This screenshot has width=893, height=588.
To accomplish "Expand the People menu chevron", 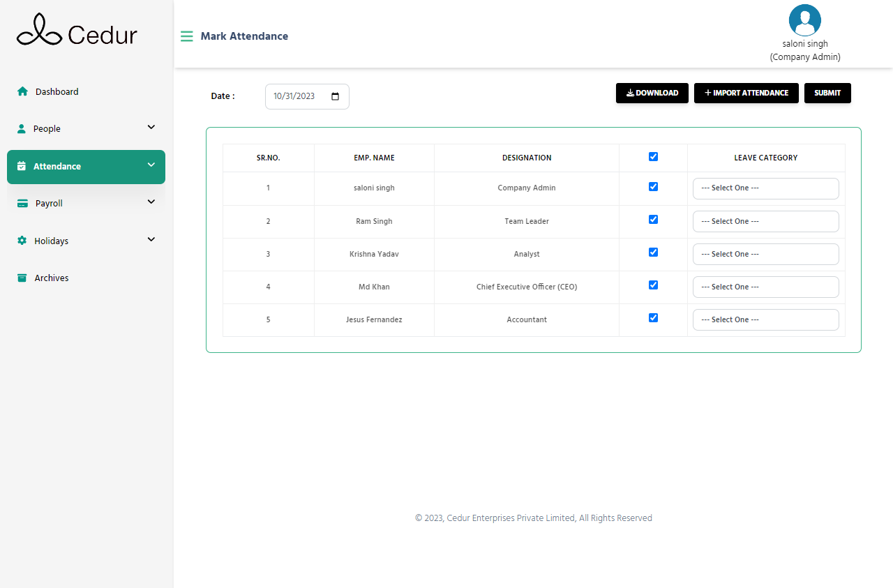I will click(x=151, y=128).
